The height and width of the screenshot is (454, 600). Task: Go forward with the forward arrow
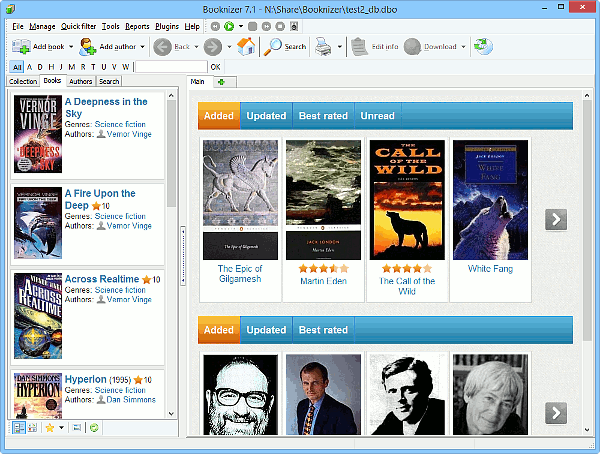click(x=212, y=47)
